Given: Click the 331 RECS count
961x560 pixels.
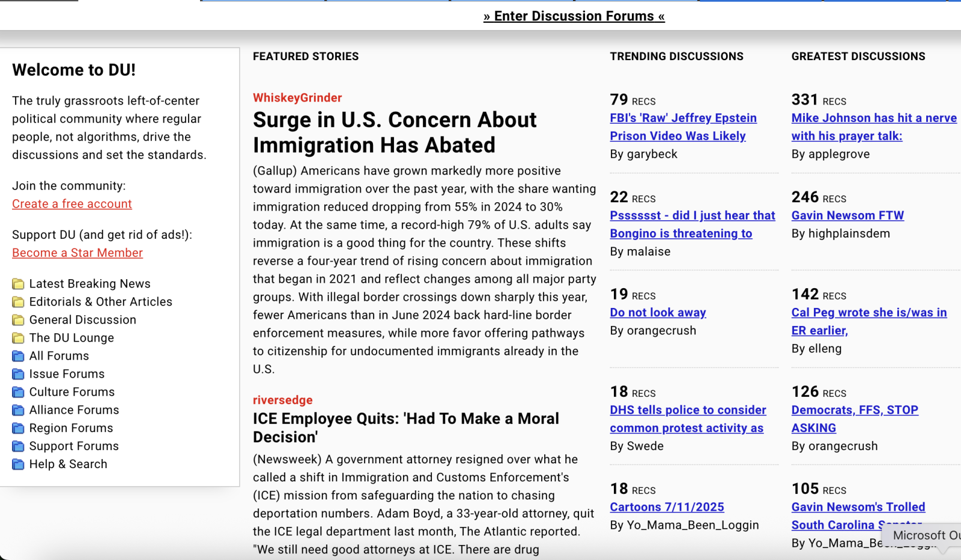Looking at the screenshot, I should coord(819,100).
